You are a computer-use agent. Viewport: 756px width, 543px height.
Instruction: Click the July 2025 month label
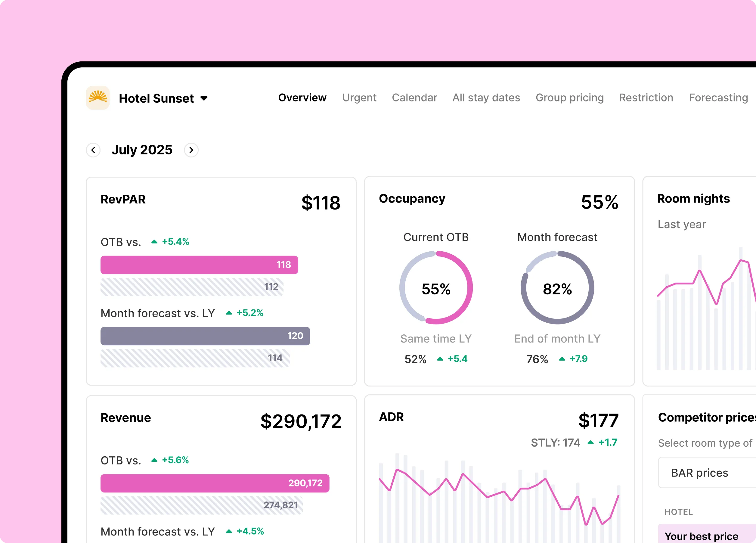[142, 150]
